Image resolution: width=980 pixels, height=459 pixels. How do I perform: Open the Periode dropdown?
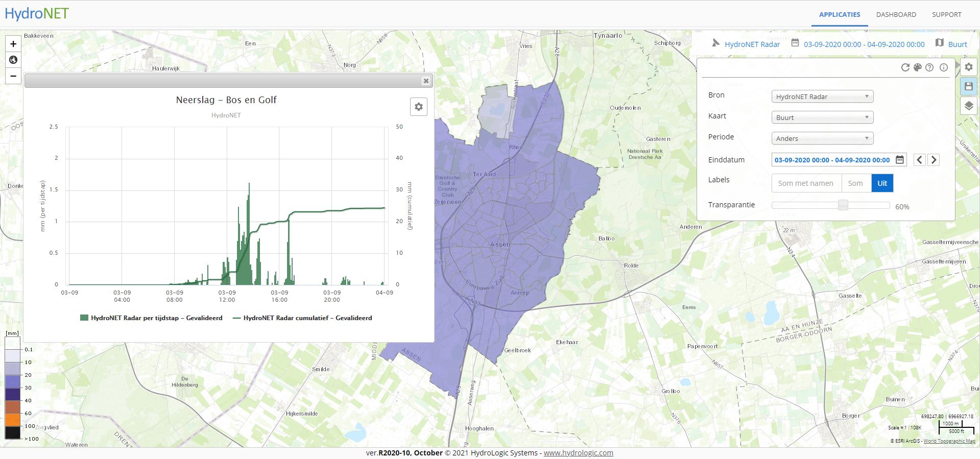(x=822, y=138)
